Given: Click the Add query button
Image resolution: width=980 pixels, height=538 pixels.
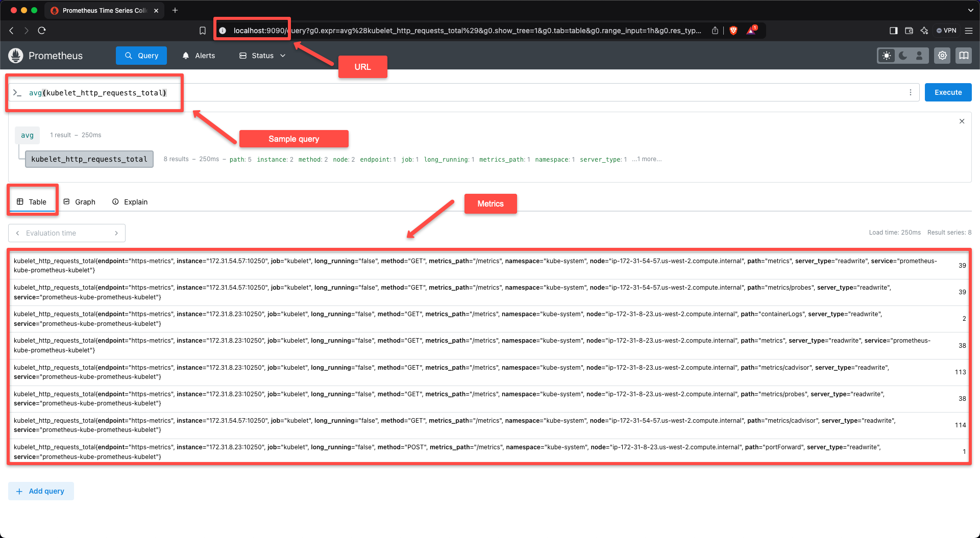Looking at the screenshot, I should 41,491.
